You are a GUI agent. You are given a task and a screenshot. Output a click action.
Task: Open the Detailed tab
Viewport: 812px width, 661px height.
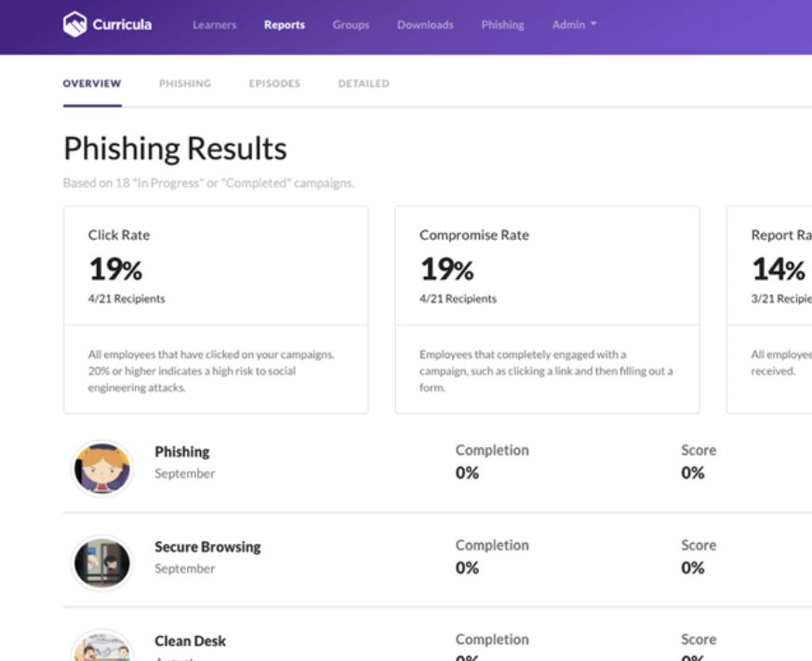tap(362, 83)
